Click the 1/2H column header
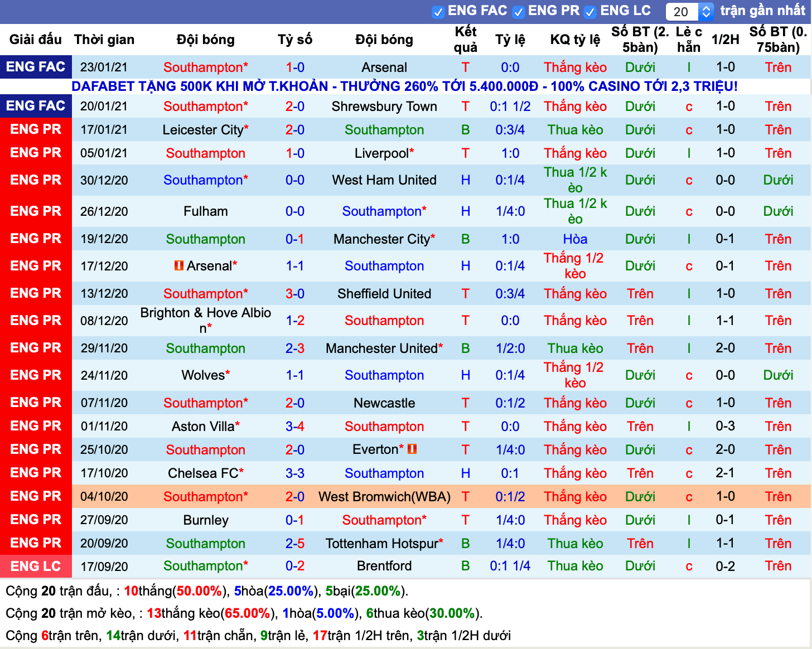812x649 pixels. 725,40
